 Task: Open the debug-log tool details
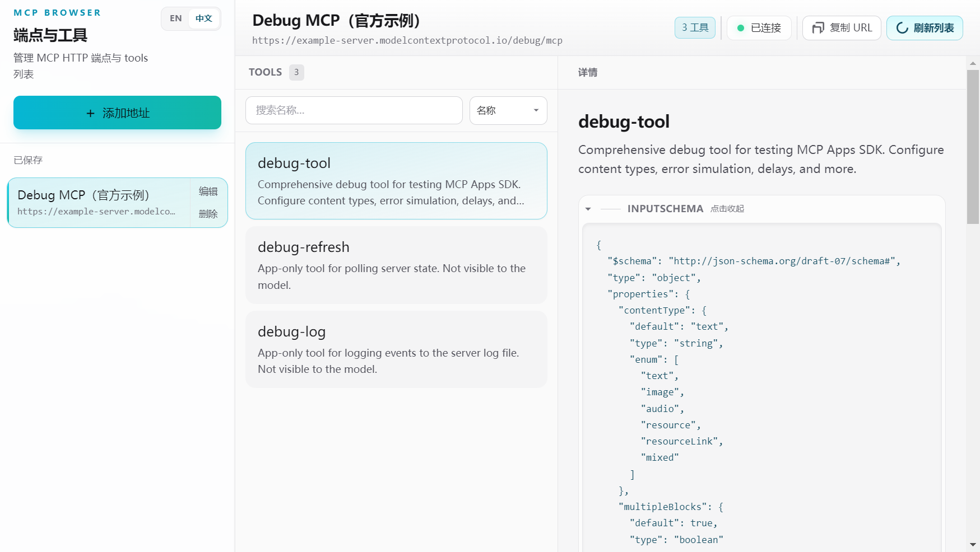coord(396,349)
